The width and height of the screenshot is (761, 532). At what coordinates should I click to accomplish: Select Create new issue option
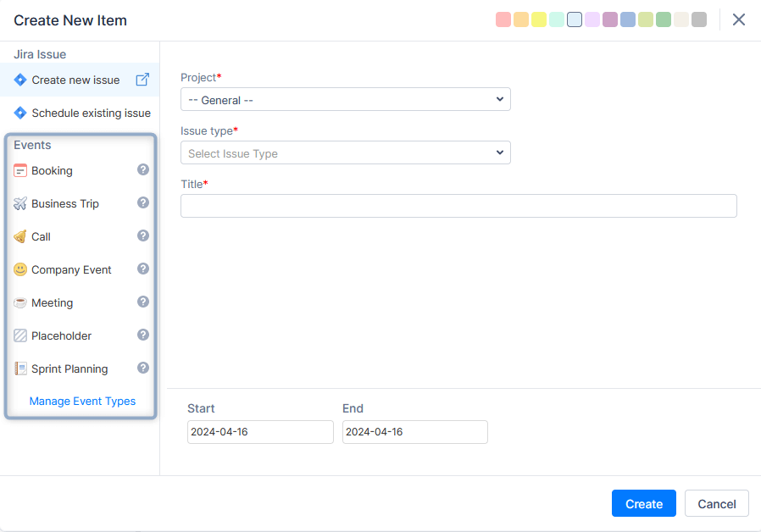pos(75,80)
